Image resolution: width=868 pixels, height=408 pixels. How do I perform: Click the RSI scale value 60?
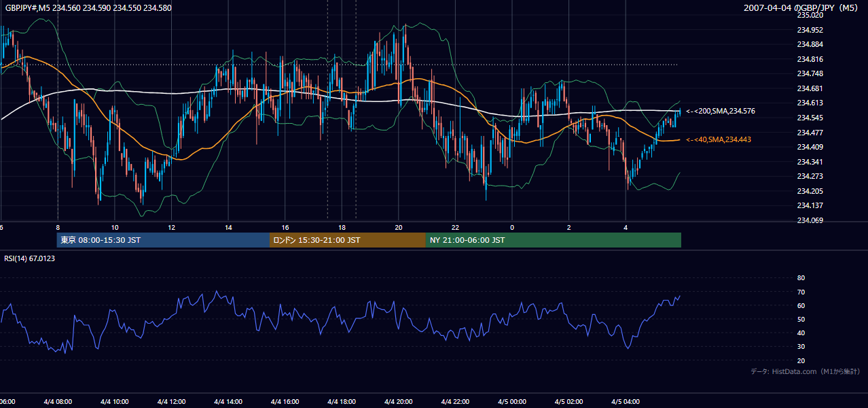[801, 305]
